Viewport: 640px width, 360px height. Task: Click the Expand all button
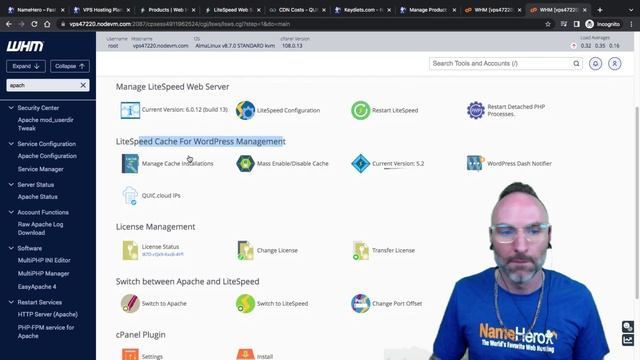pos(26,66)
